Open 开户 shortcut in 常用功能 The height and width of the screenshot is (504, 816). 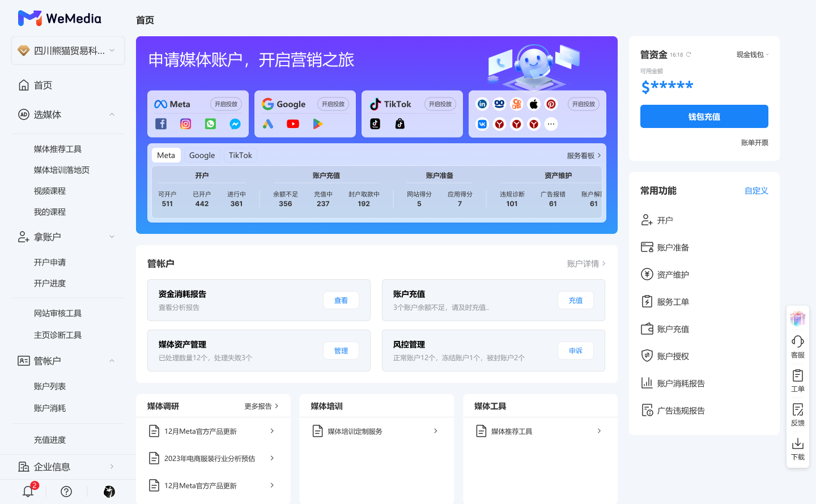657,220
